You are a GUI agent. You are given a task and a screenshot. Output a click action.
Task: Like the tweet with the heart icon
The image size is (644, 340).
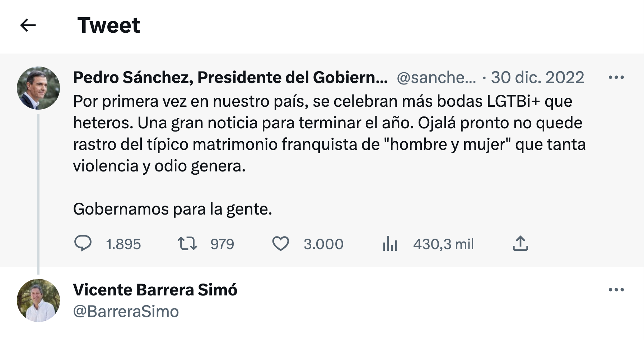pos(280,244)
